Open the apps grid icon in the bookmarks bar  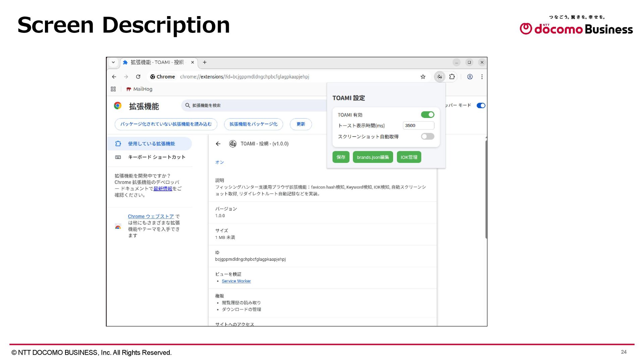[113, 89]
